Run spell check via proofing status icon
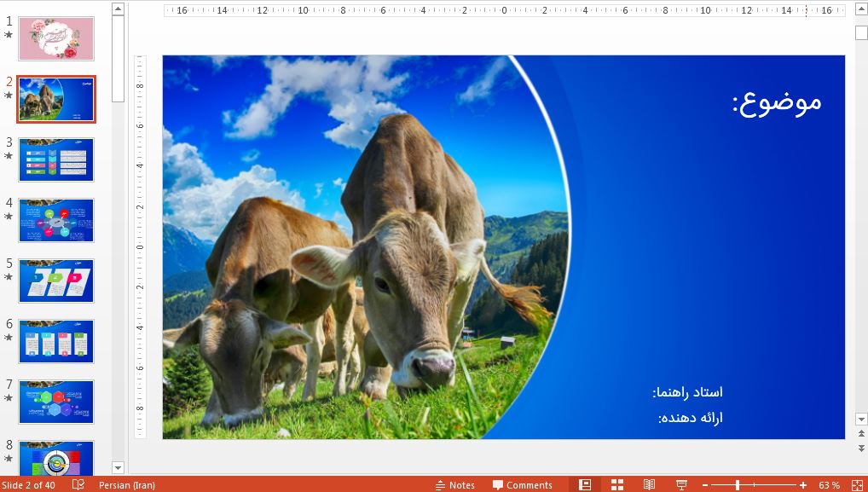The width and height of the screenshot is (868, 492). (78, 484)
